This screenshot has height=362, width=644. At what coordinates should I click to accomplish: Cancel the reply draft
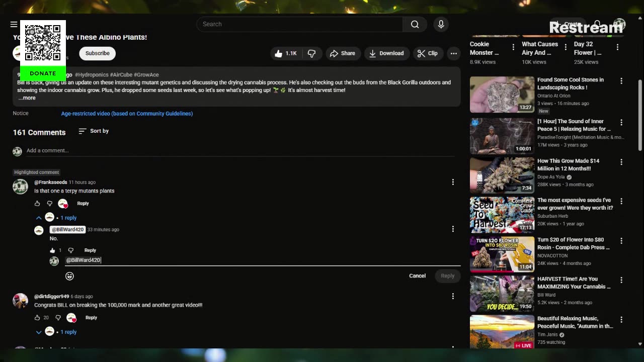pyautogui.click(x=417, y=276)
